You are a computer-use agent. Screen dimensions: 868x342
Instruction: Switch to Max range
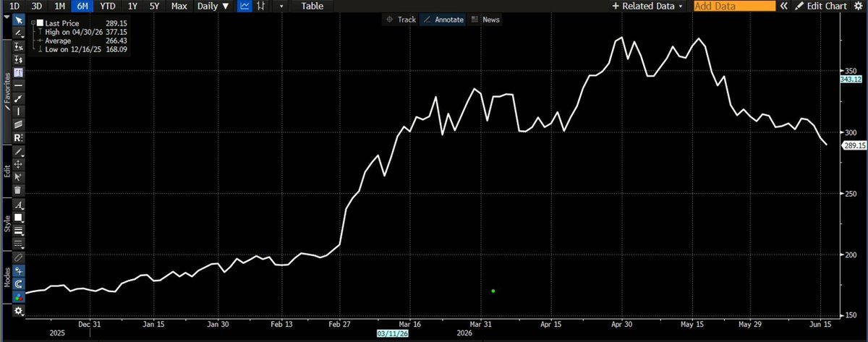[179, 6]
